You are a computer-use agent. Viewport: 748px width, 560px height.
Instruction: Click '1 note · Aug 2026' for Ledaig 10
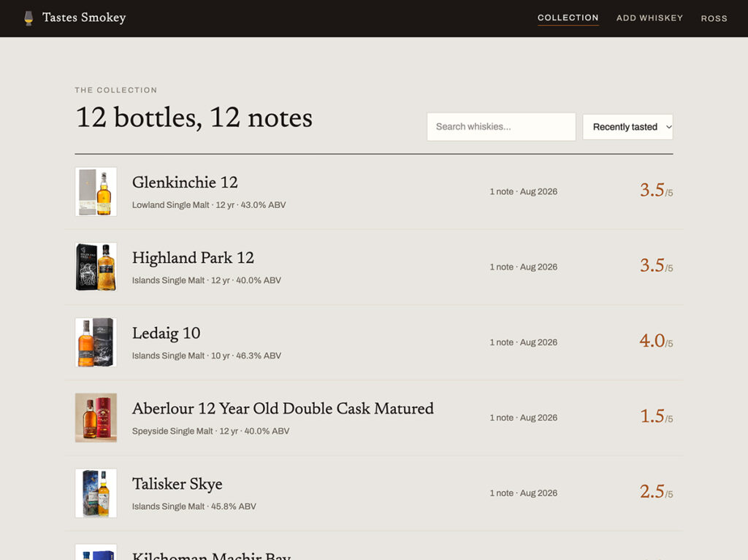pyautogui.click(x=523, y=342)
